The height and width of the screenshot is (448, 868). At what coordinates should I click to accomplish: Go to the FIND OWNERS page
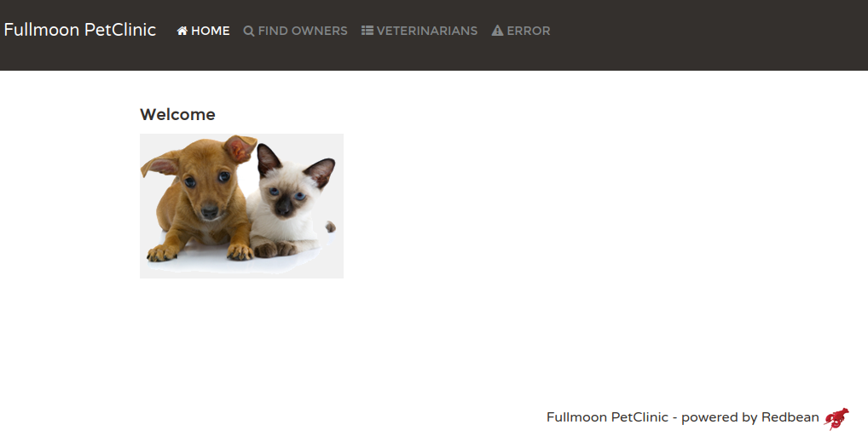pyautogui.click(x=296, y=31)
